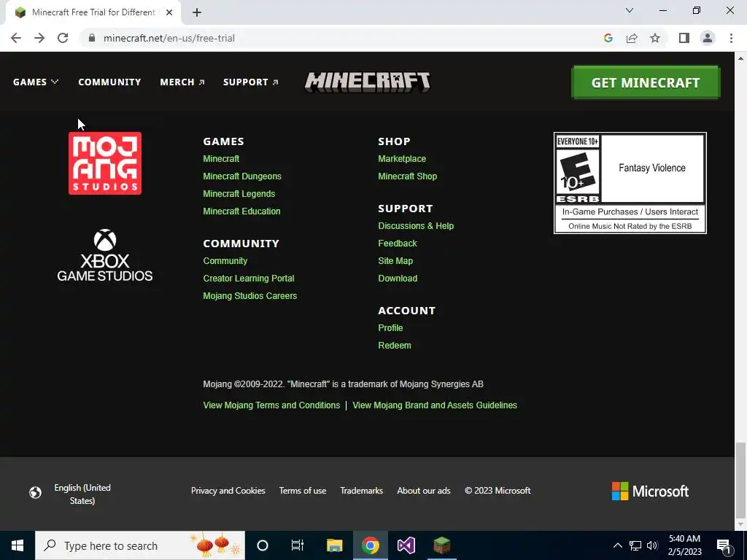The width and height of the screenshot is (747, 560).
Task: Open the Chrome three-dot menu
Action: 731,38
